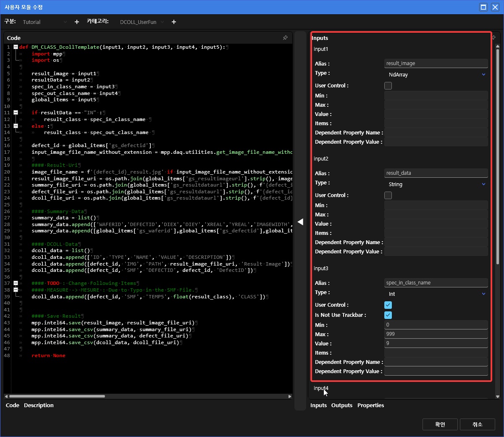Enable User Control checkbox for input1

[388, 86]
